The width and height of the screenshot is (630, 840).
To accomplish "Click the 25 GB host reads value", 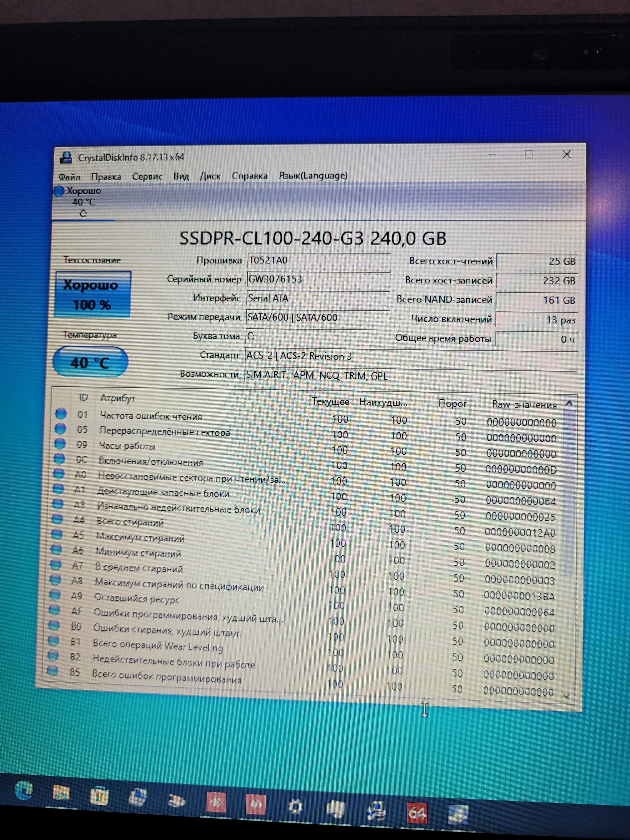I will pyautogui.click(x=537, y=261).
